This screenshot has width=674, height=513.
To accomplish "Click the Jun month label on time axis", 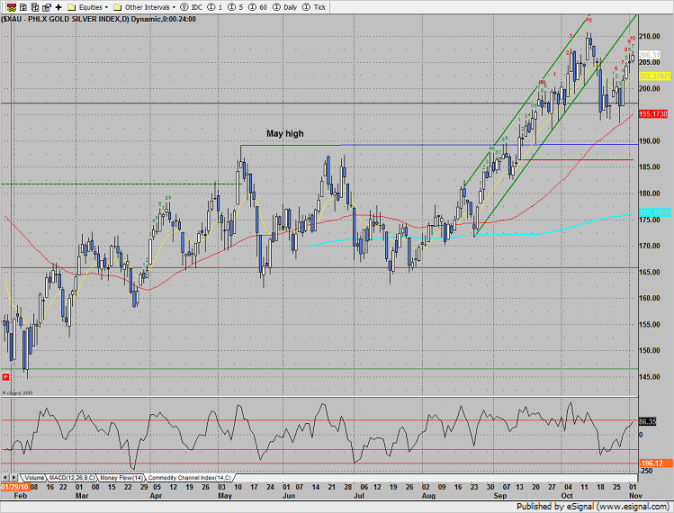I will [289, 496].
